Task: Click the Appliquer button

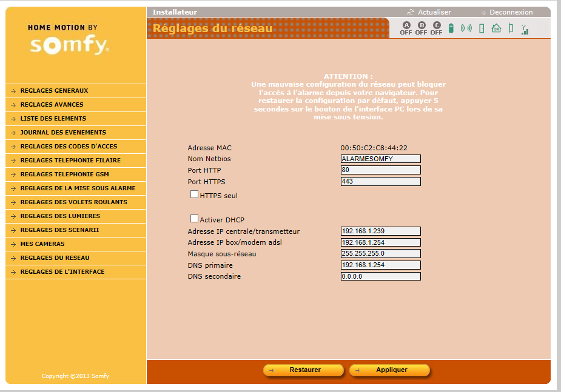Action: pyautogui.click(x=389, y=370)
